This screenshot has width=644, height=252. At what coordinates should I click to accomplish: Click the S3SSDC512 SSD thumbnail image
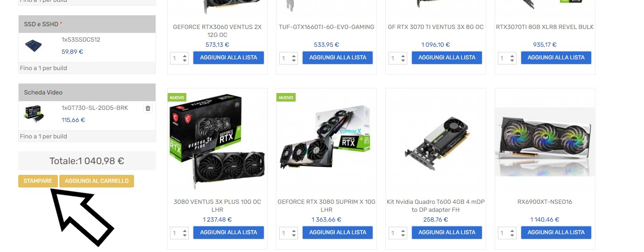[x=34, y=46]
